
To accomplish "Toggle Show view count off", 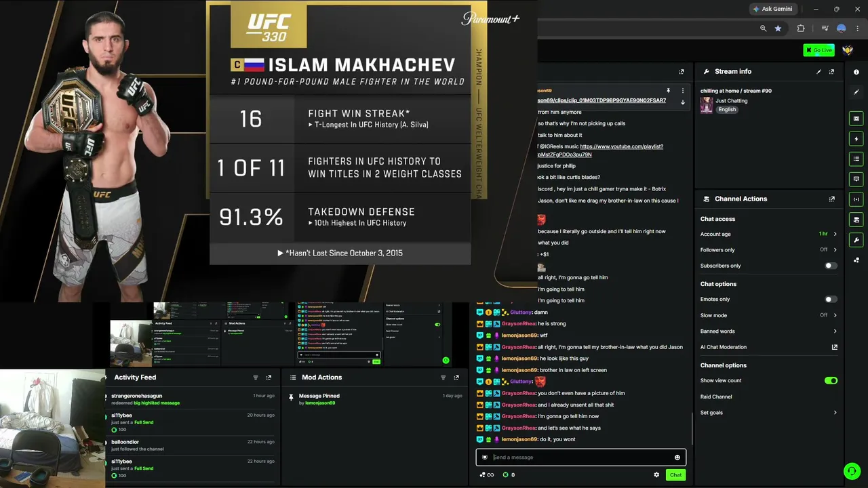I will click(x=831, y=381).
